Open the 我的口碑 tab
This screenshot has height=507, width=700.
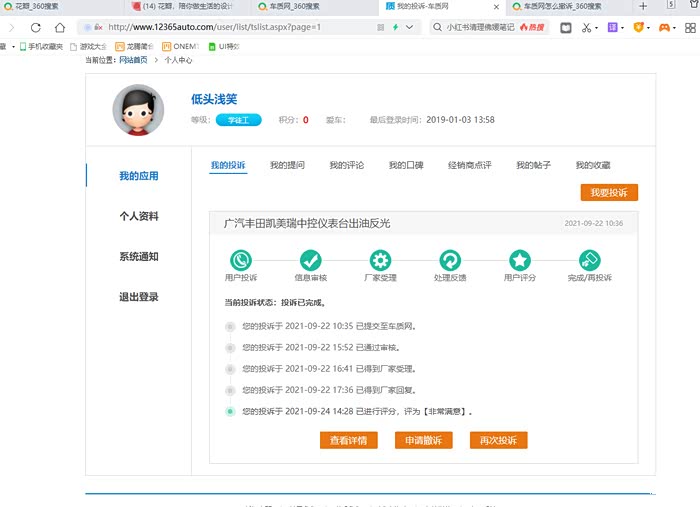point(406,165)
